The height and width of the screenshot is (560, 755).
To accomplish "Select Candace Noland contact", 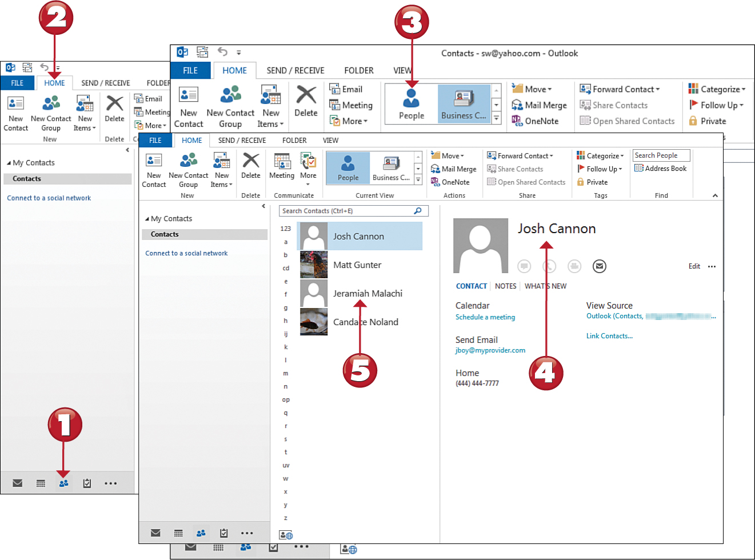I will click(360, 322).
